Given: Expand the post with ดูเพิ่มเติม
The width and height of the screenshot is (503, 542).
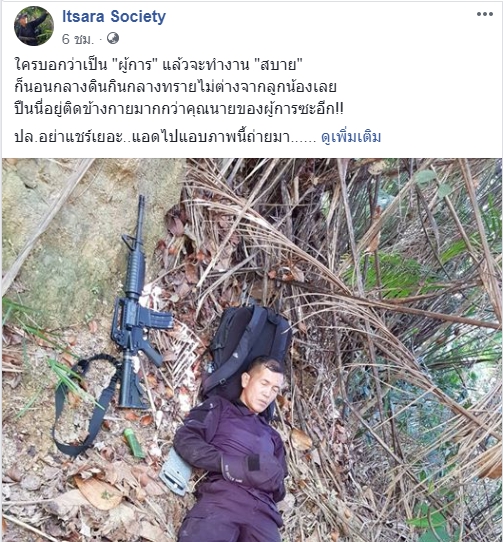Looking at the screenshot, I should 351,137.
